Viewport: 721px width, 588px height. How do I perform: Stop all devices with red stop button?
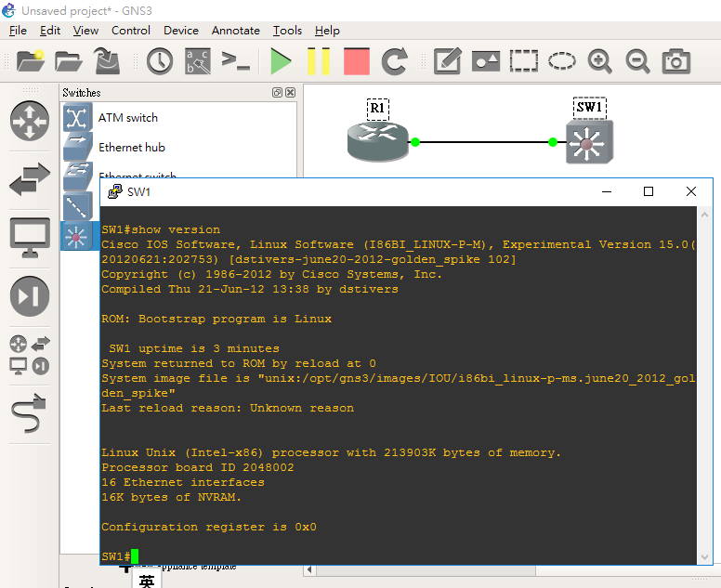(x=357, y=60)
